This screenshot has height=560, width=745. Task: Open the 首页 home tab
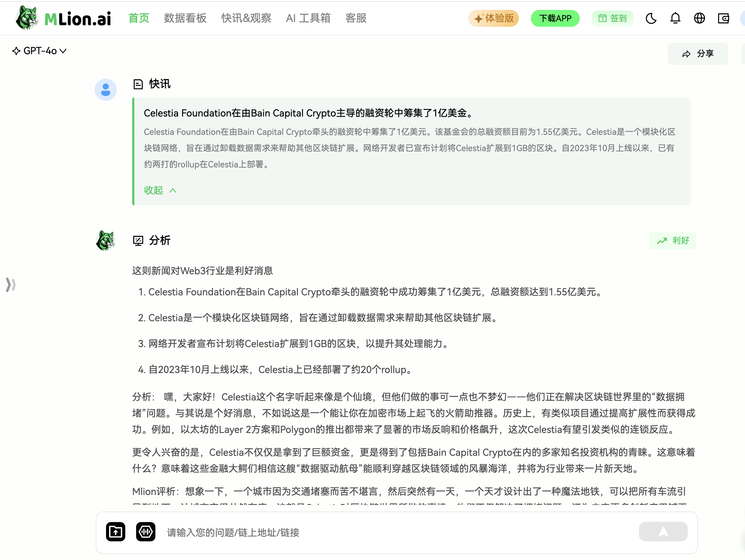tap(139, 18)
